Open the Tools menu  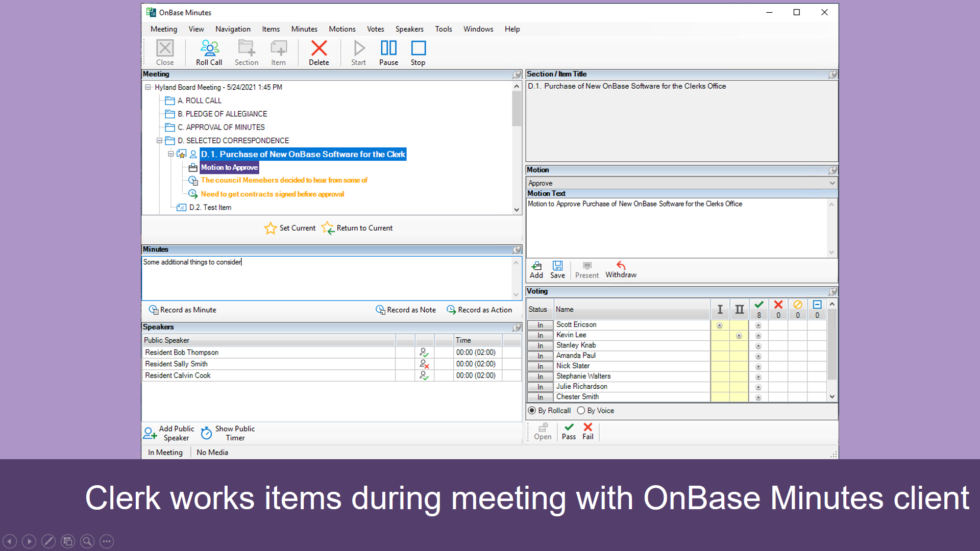coord(444,29)
